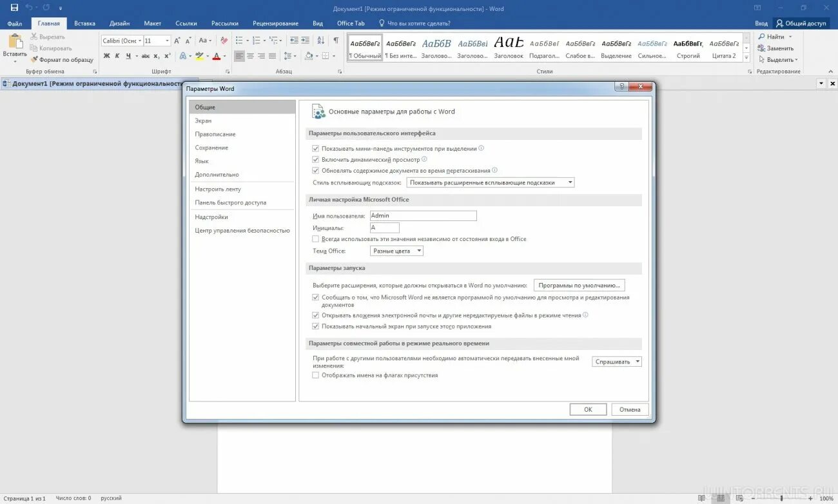838x504 pixels.
Task: Apply the text highlight color
Action: click(x=199, y=56)
